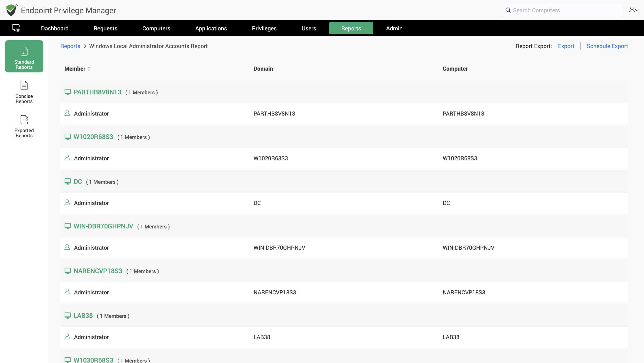Open the NARENCVP18S3 group link
The height and width of the screenshot is (363, 644).
pos(98,271)
